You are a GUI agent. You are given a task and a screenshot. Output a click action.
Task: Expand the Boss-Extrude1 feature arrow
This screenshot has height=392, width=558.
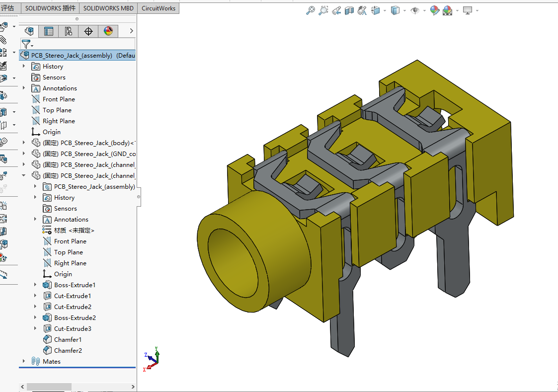click(35, 285)
